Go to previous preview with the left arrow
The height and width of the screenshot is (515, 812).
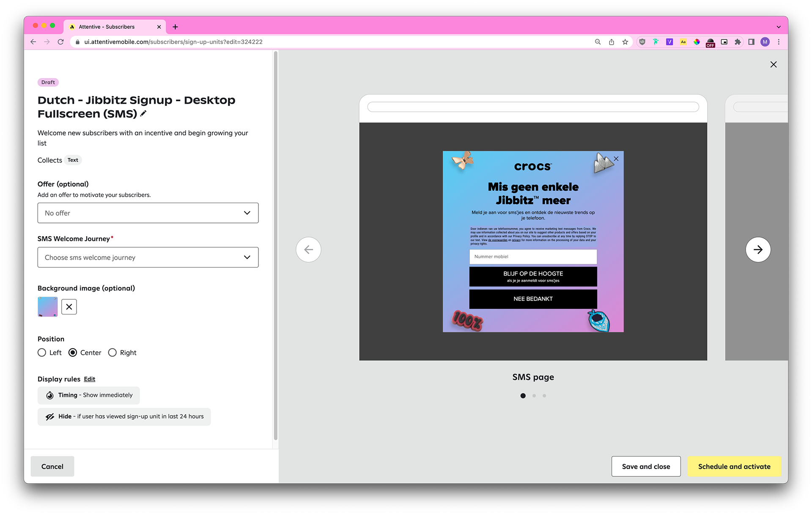pyautogui.click(x=308, y=250)
